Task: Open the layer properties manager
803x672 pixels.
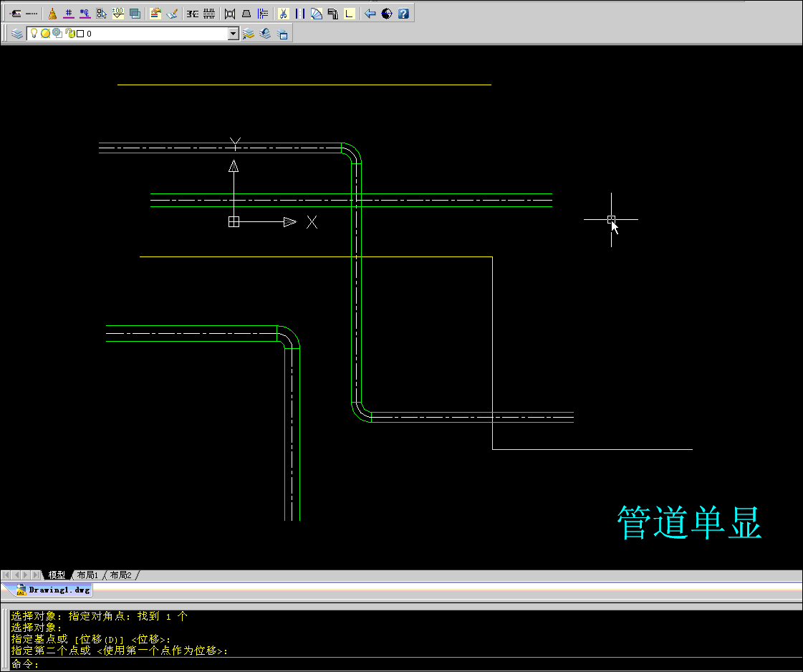Action: [x=17, y=34]
